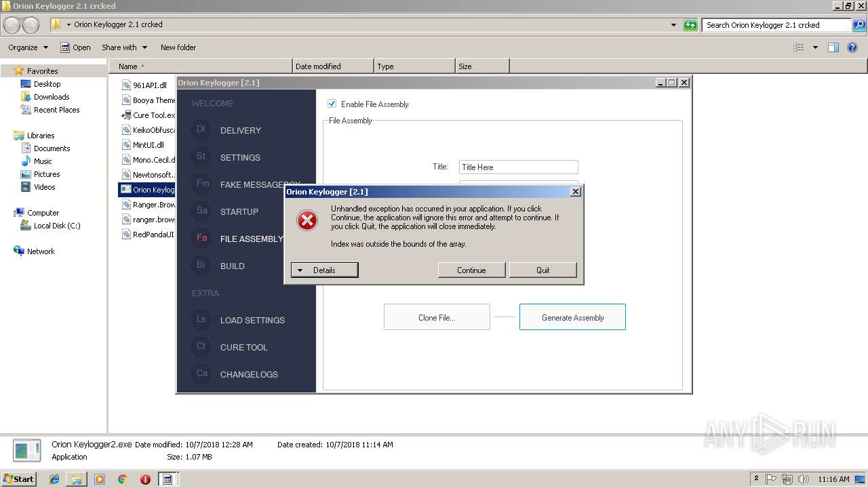Click the Explorer search magnifier icon
Image resolution: width=868 pixels, height=488 pixels.
pos(859,25)
